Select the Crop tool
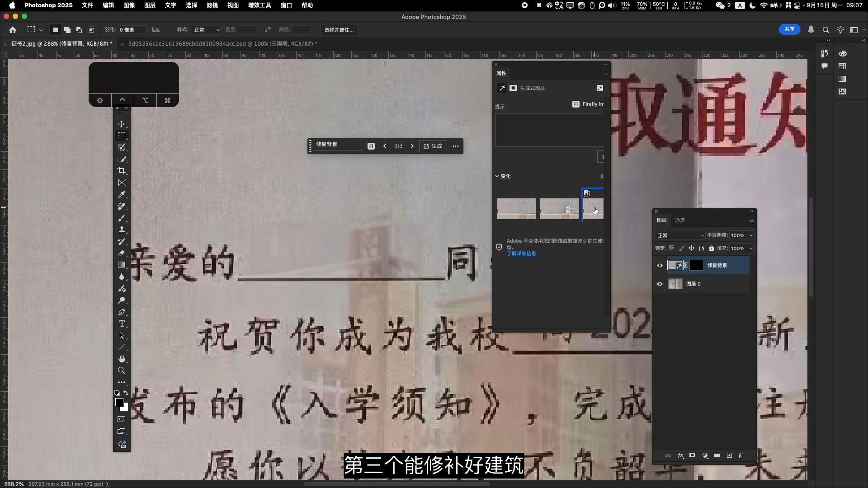The image size is (868, 488). click(122, 171)
